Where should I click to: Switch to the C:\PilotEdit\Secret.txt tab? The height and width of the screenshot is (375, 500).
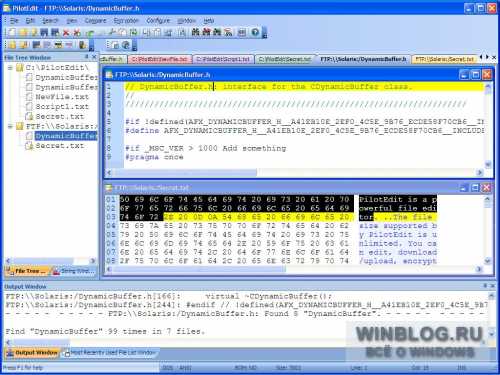point(285,59)
